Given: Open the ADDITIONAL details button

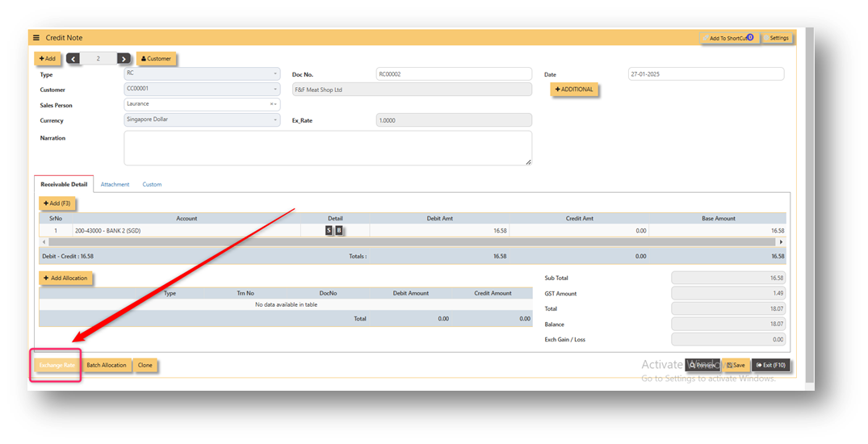Looking at the screenshot, I should pos(574,89).
